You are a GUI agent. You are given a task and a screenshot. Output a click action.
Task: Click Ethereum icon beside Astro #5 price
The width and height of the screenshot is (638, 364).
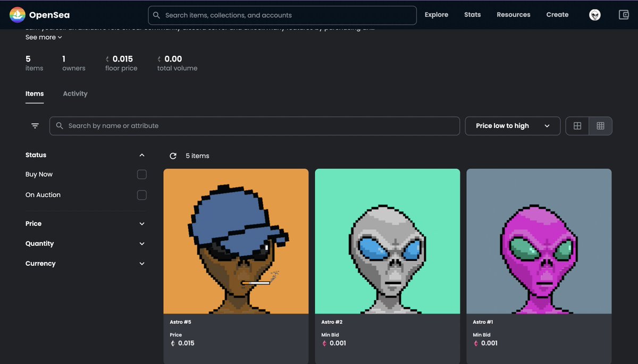[173, 343]
